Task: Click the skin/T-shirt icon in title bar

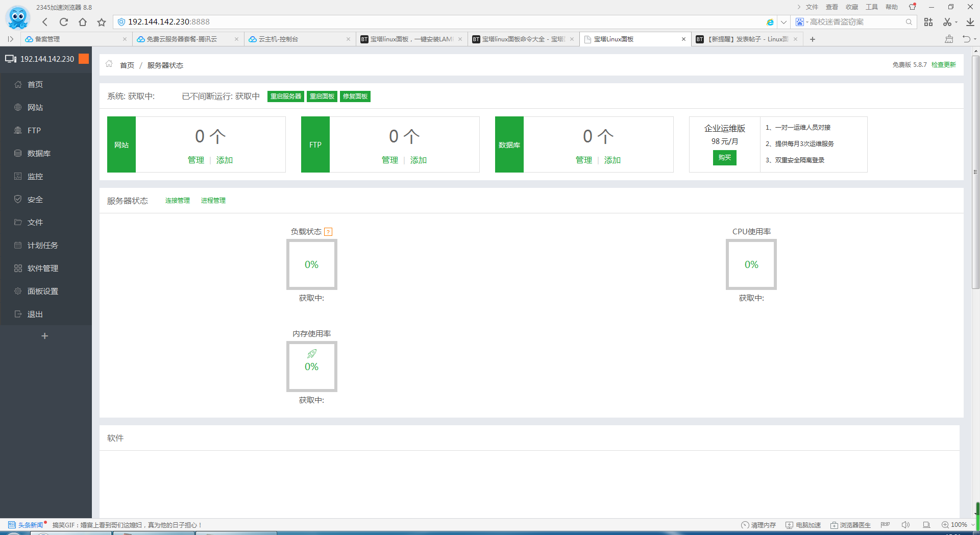Action: coord(913,7)
